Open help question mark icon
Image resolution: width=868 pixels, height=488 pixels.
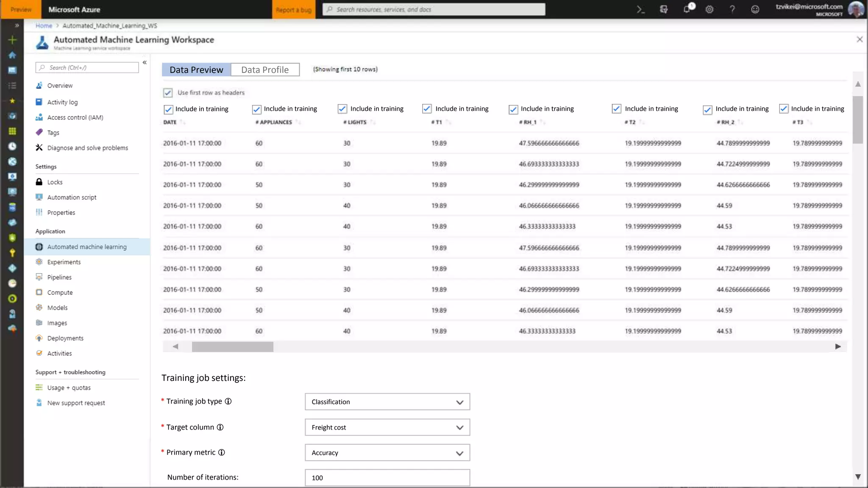point(732,9)
